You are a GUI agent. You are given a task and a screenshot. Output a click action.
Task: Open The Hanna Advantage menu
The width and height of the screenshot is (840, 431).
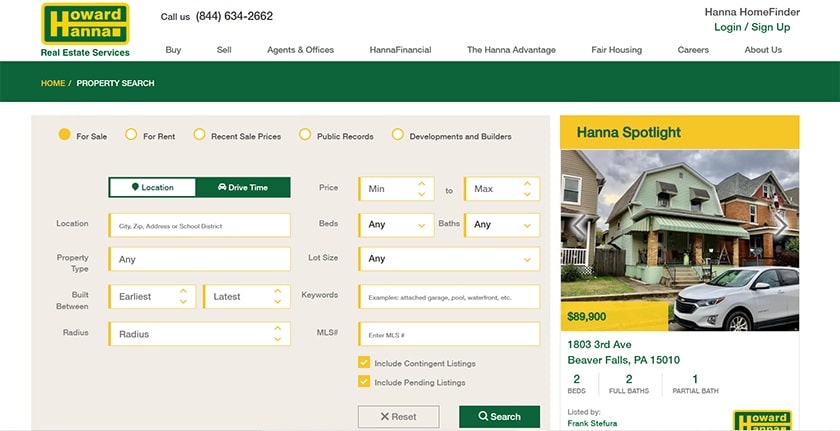[511, 50]
